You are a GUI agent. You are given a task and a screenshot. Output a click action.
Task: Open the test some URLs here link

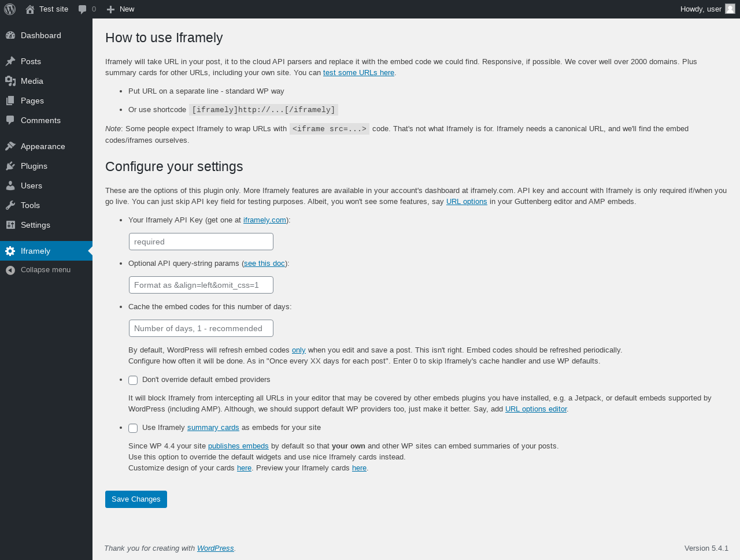[x=358, y=73]
